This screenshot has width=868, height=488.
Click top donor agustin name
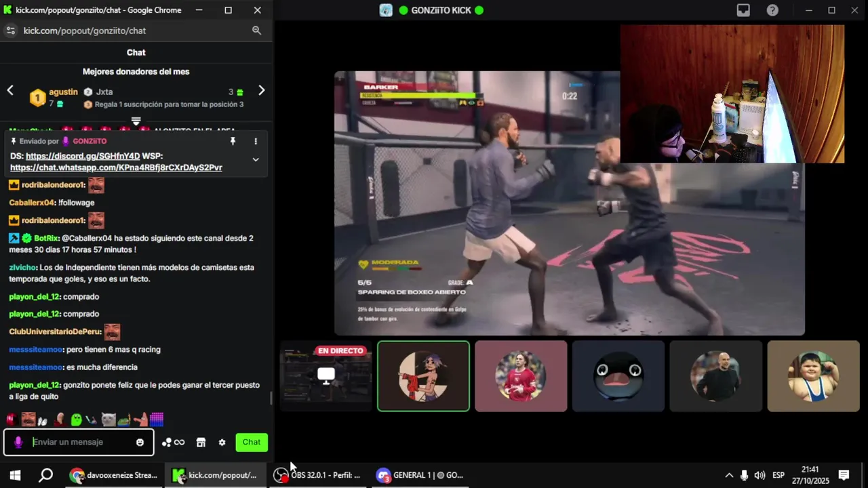pos(63,91)
